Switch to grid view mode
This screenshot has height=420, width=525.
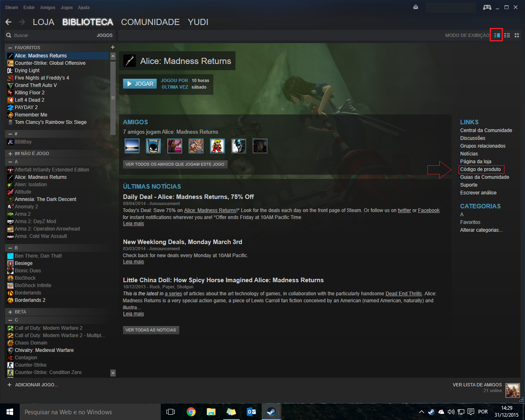[517, 35]
